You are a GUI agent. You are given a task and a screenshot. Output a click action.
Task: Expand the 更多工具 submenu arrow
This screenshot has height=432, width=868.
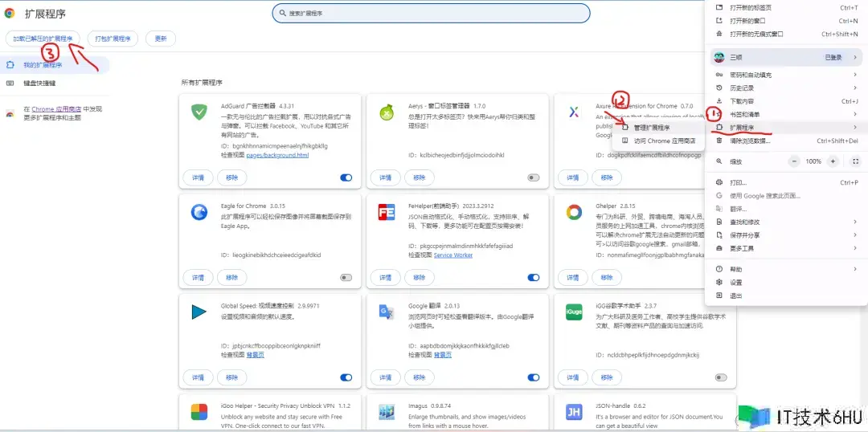pos(855,248)
